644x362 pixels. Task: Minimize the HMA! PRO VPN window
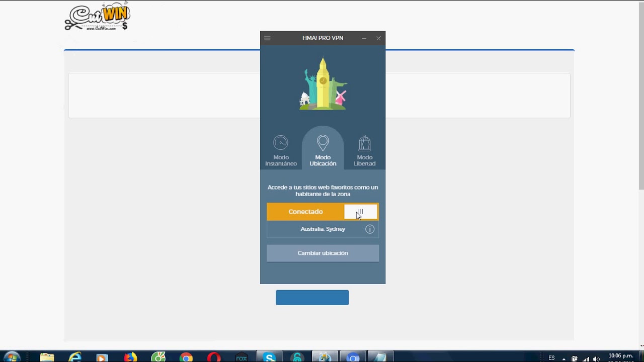click(364, 38)
